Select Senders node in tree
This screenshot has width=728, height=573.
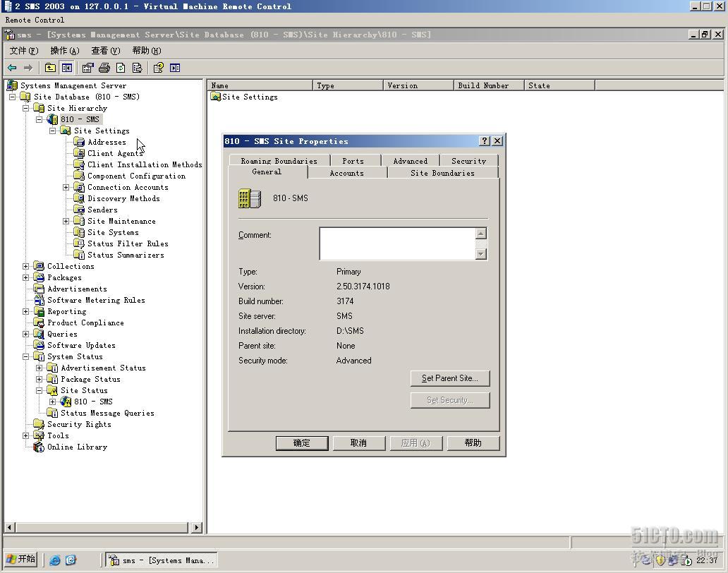pyautogui.click(x=102, y=210)
